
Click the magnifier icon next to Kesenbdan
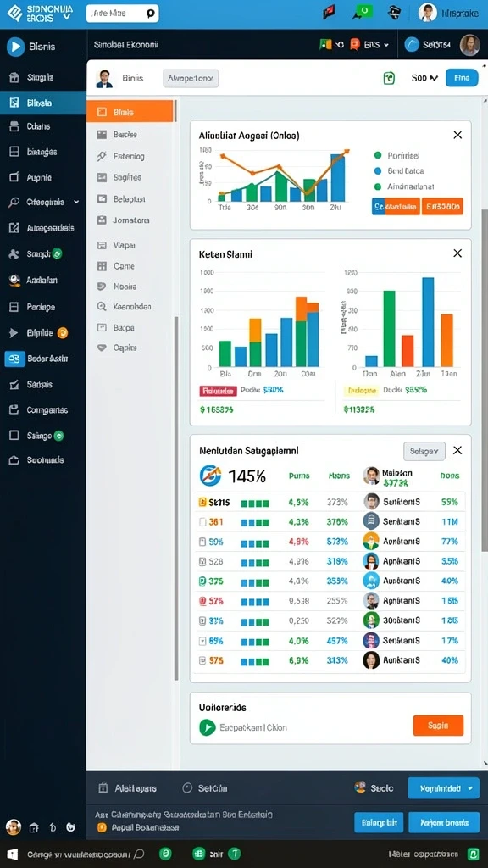(x=102, y=306)
